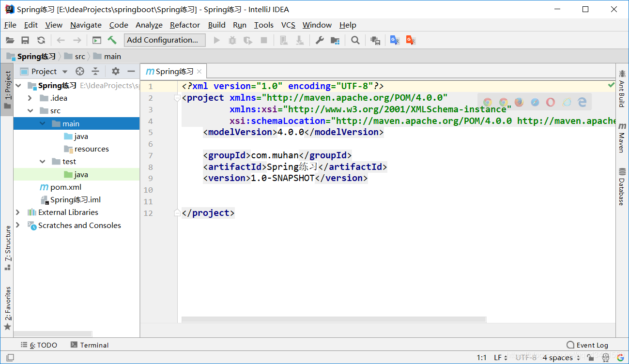The width and height of the screenshot is (629, 364).
Task: Close the Spring练习 editor tab
Action: click(x=199, y=71)
